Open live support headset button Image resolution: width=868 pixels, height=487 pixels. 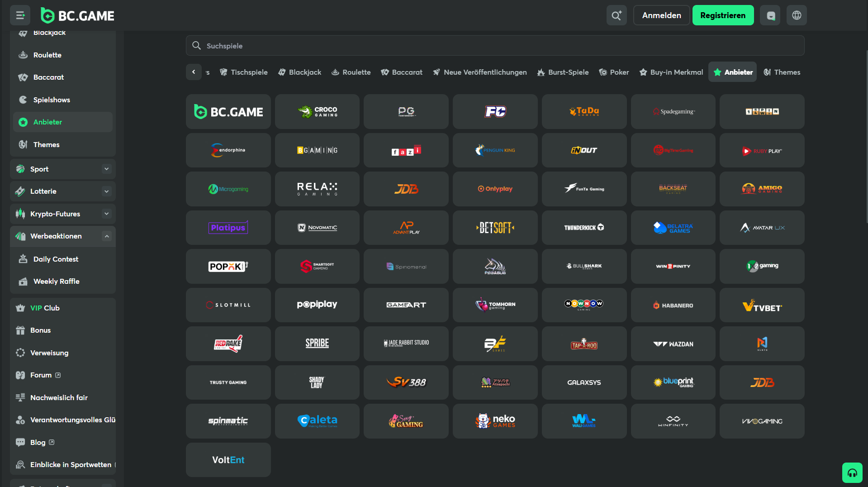pyautogui.click(x=852, y=473)
